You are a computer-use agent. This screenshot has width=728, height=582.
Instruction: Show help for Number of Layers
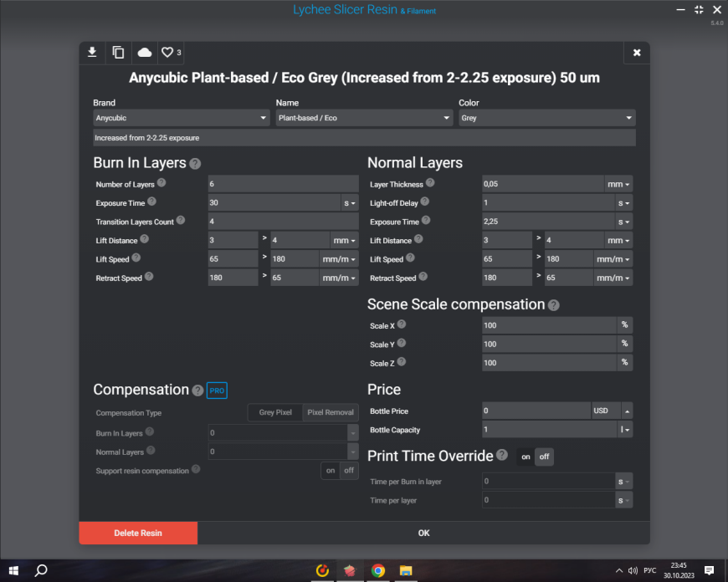[161, 182]
